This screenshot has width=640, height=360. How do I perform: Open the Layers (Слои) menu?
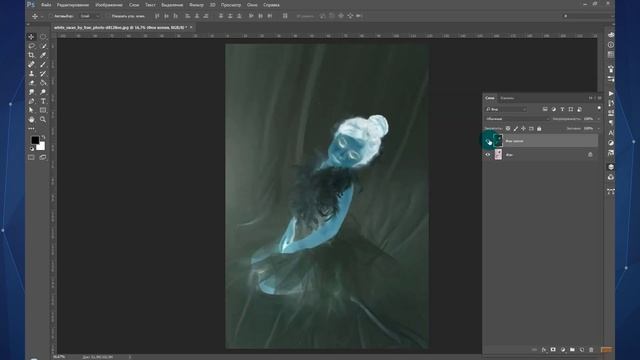pos(134,5)
